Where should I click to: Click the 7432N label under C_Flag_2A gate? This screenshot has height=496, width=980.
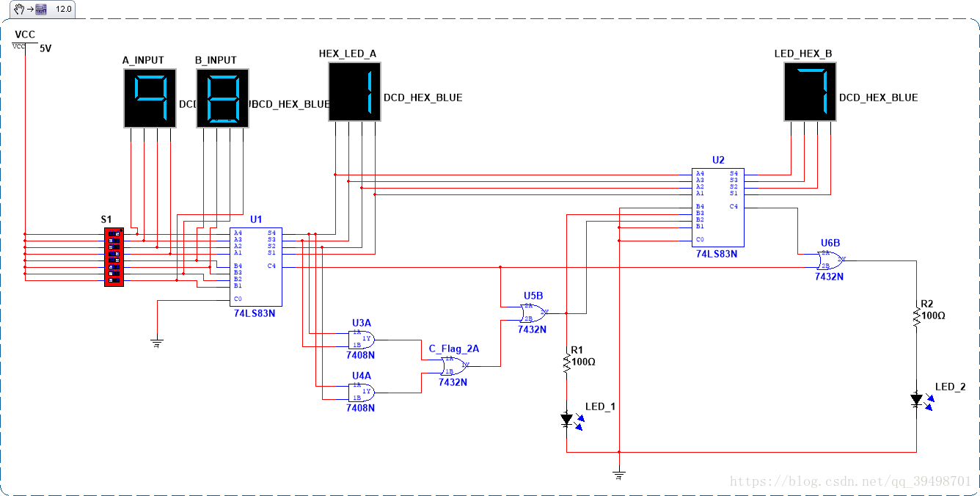[x=453, y=382]
